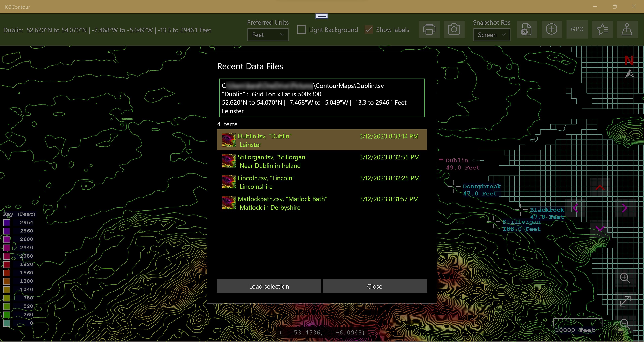
Task: Click the Dublin.tsv thumbnail image
Action: coord(229,140)
